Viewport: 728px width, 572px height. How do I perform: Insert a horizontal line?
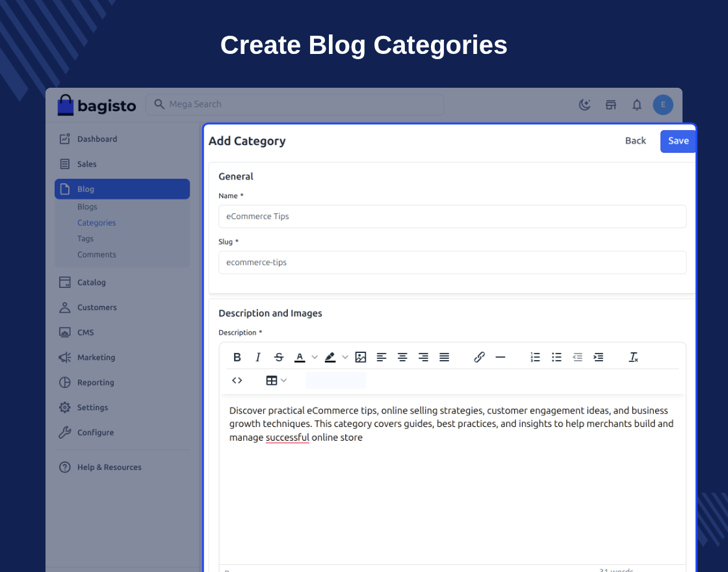(500, 357)
